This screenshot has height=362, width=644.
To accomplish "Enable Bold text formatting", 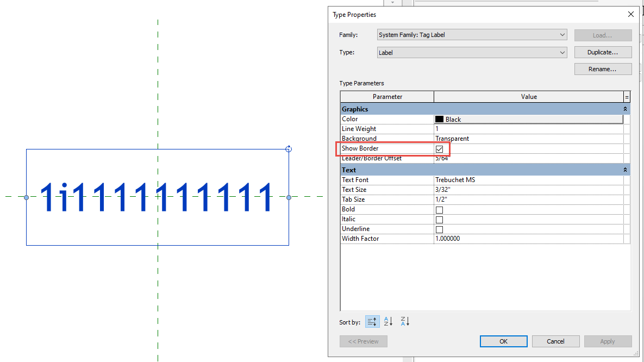I will click(x=439, y=209).
